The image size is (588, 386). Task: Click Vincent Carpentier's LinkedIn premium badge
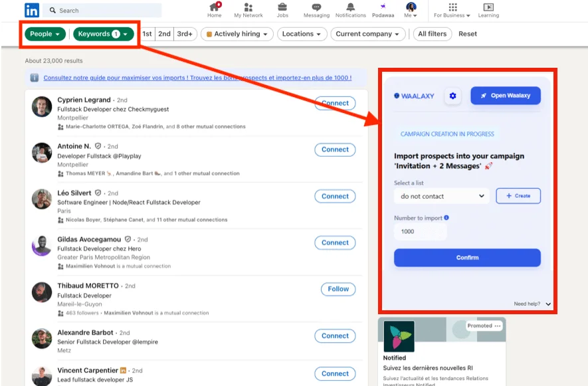coord(123,370)
